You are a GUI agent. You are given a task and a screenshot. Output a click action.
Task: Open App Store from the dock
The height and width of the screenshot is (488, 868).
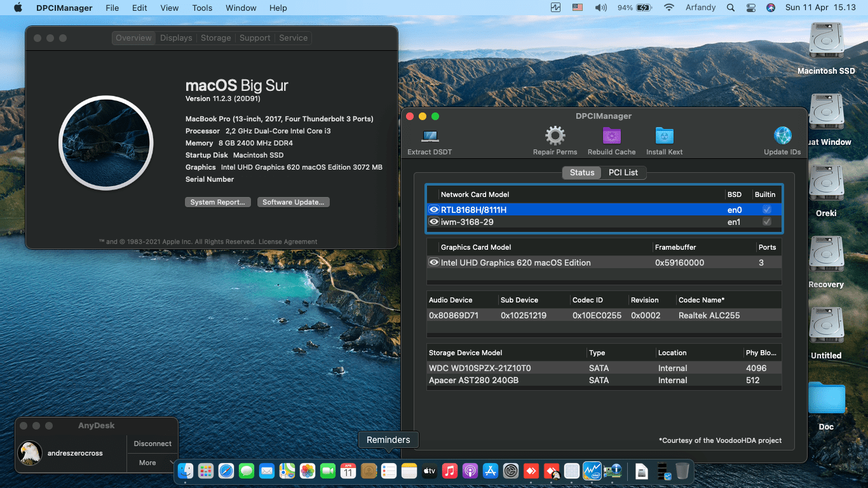pyautogui.click(x=491, y=471)
